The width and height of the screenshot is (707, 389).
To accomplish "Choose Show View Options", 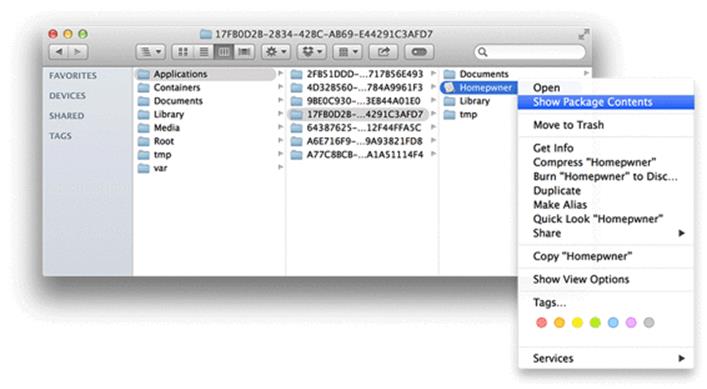I will point(606,279).
